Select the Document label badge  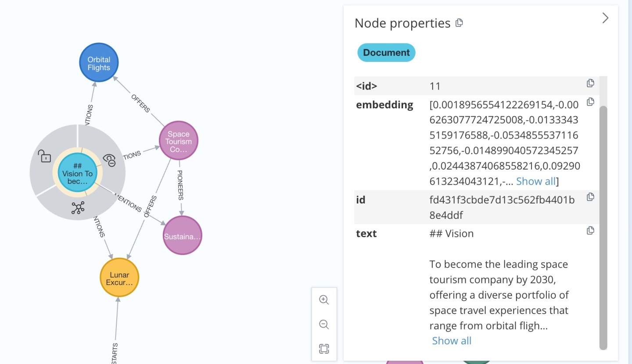(386, 52)
